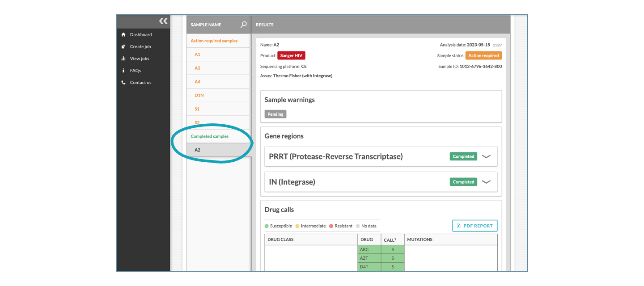Screen dimensions: 644x286
Task: Expand the IN (Integrase) chevron
Action: pos(487,182)
